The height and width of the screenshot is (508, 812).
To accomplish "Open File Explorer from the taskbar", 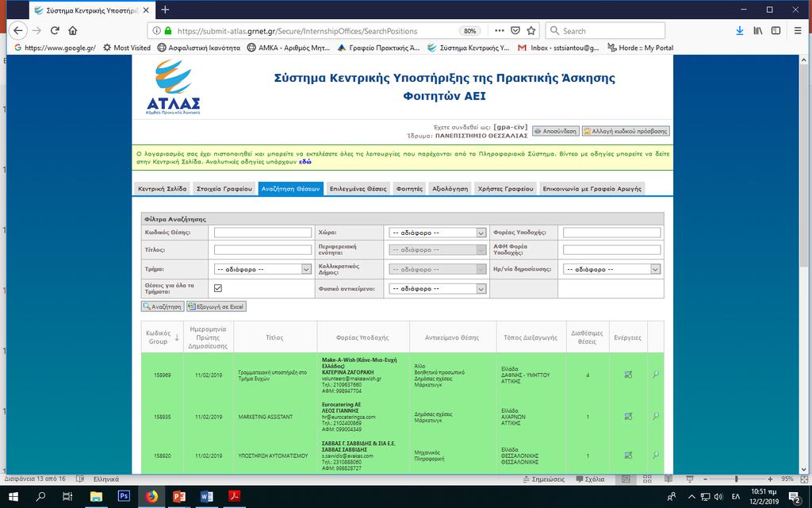I will [96, 497].
